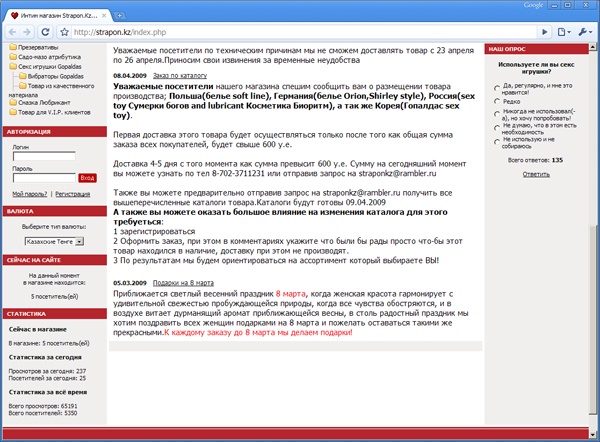Open the Садо-мазо атрибутика category
Viewport: 600px width, 442px height.
point(45,57)
